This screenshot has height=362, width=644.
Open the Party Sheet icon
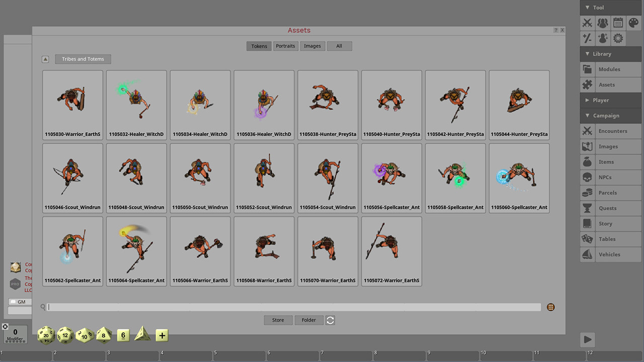click(x=603, y=23)
